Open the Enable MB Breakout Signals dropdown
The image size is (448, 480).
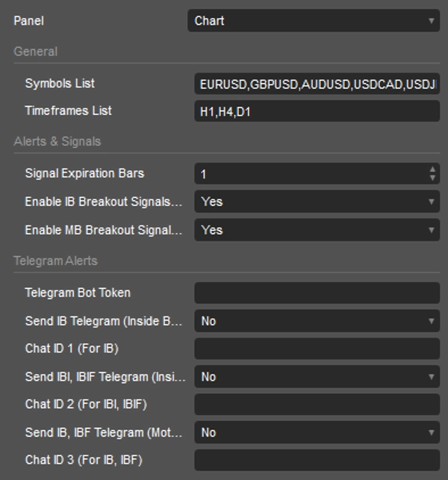317,230
